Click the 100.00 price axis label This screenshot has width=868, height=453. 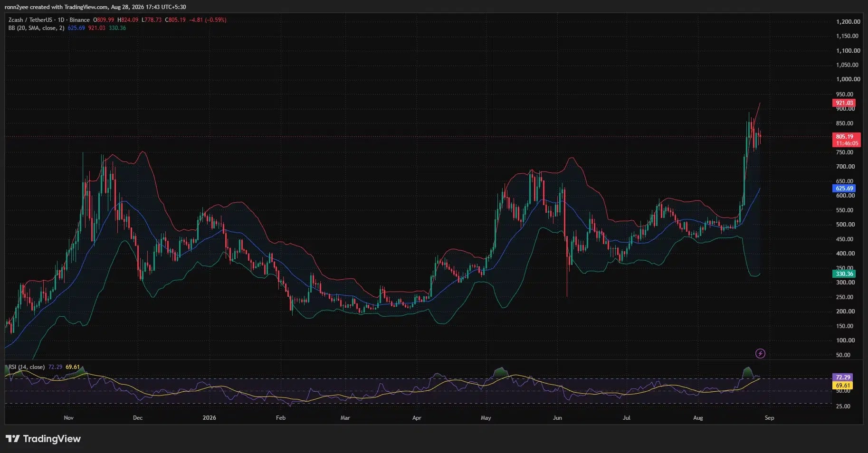[x=845, y=340]
